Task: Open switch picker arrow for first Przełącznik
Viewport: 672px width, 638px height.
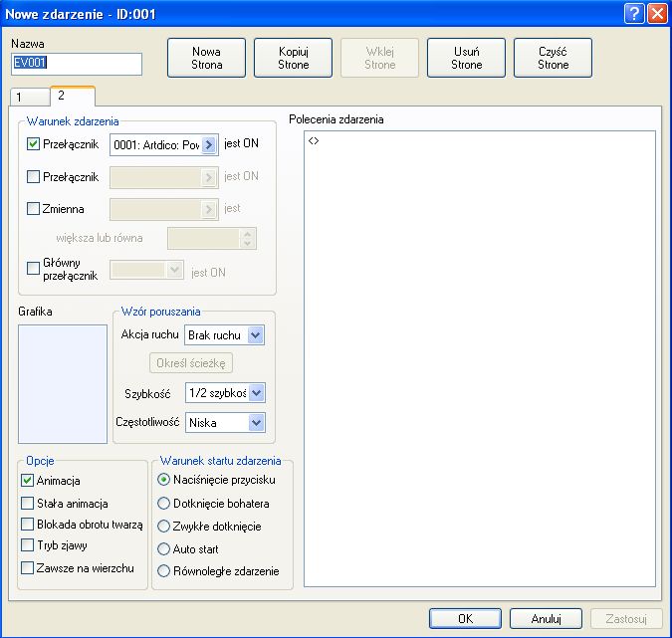Action: (209, 144)
